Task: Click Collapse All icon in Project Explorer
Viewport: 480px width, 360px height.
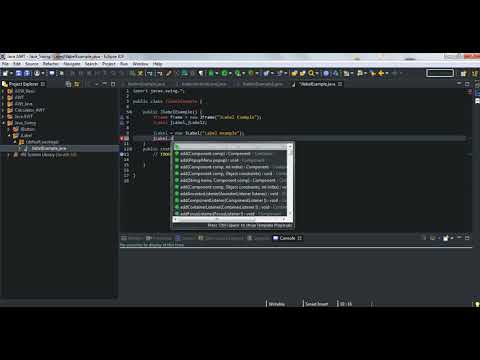Action: [x=68, y=84]
